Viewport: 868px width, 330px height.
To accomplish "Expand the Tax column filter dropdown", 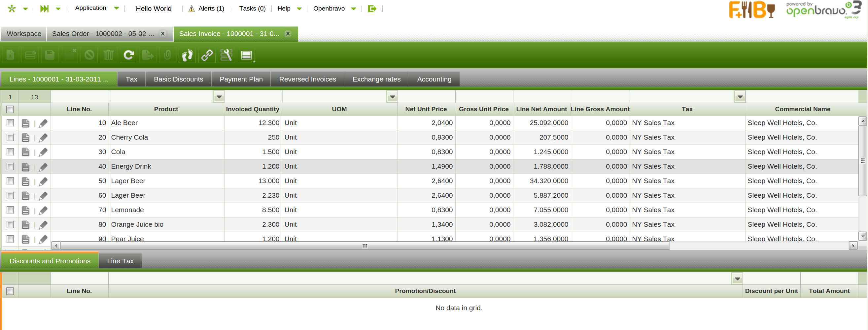I will (x=740, y=97).
